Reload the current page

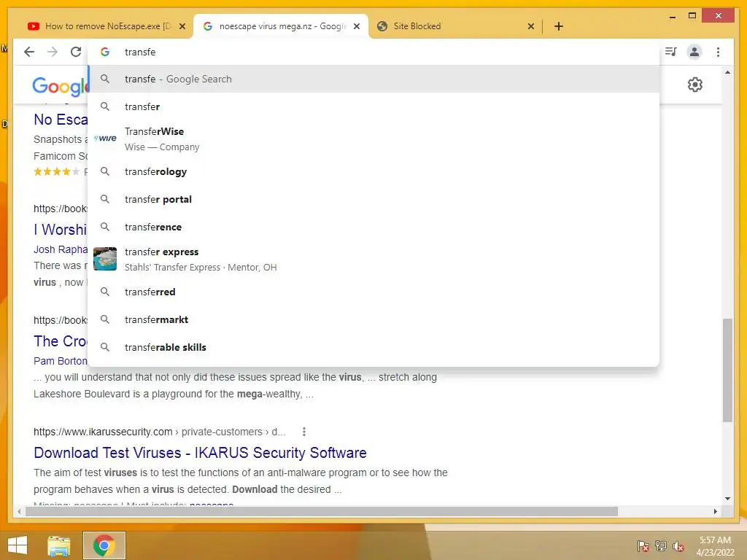tap(76, 52)
